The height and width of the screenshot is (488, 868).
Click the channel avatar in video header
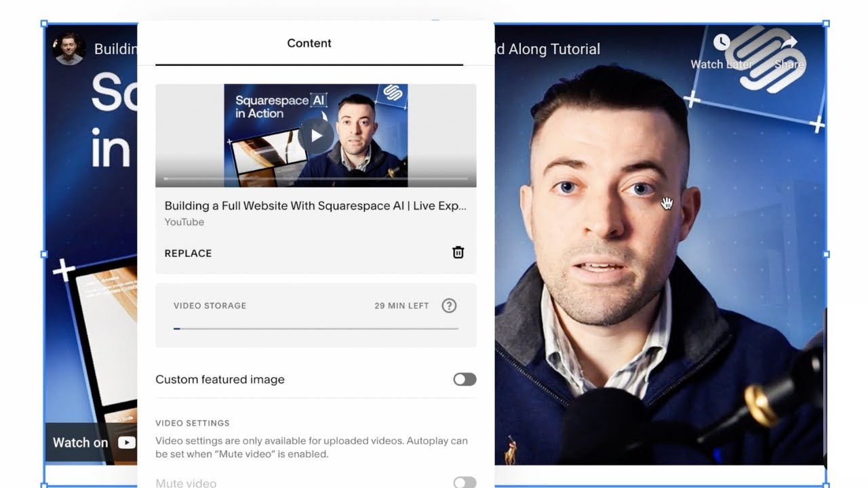(x=69, y=49)
